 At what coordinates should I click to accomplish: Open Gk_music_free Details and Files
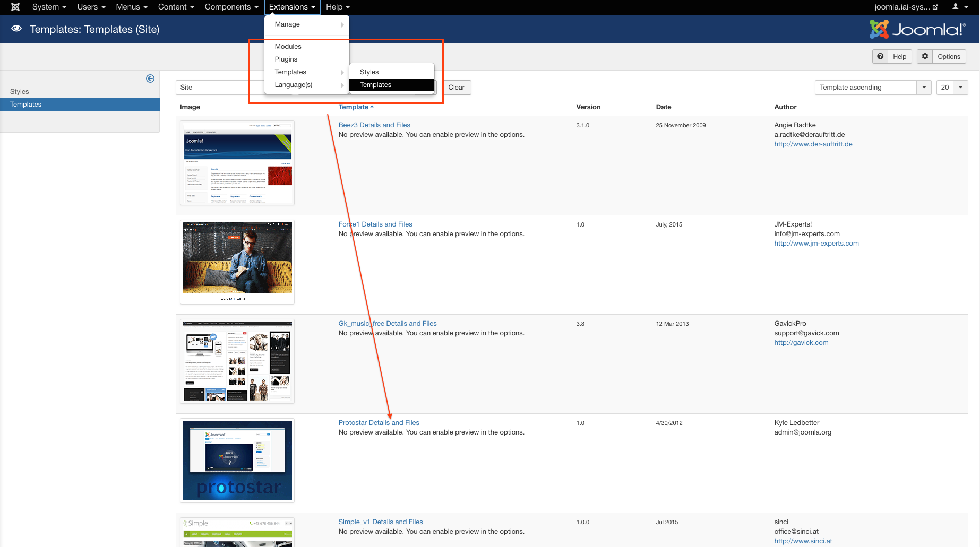pyautogui.click(x=388, y=324)
